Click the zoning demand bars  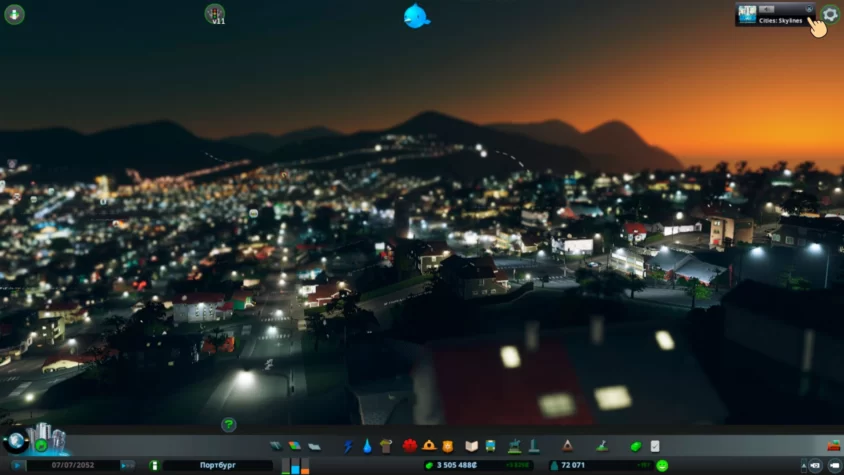296,466
